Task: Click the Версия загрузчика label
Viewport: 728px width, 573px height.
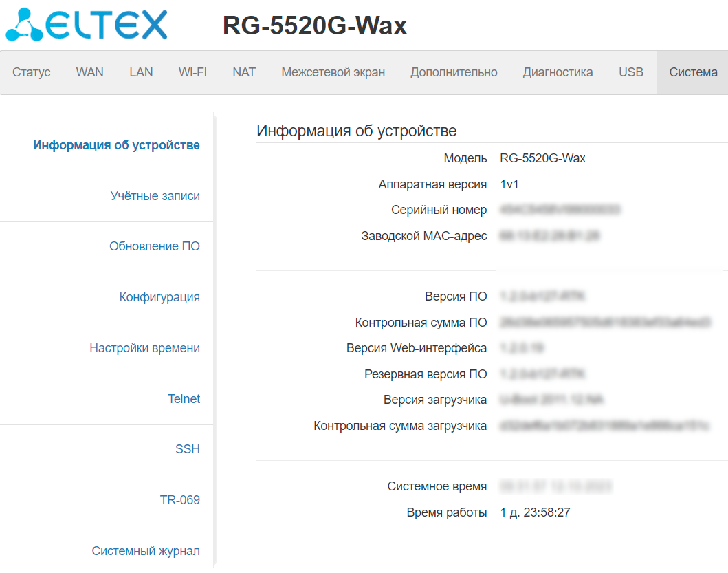Action: point(434,400)
